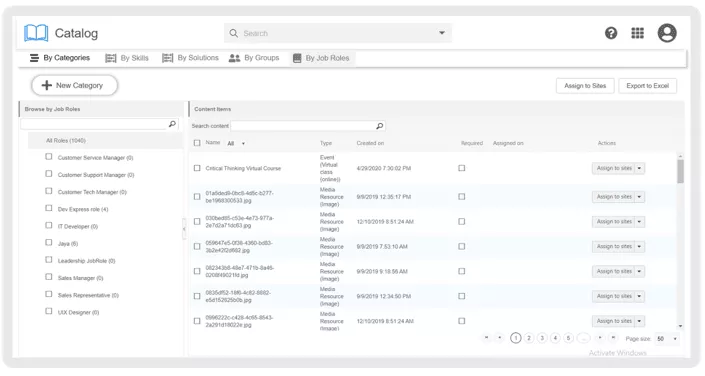Click the top Assign to Sites button
The height and width of the screenshot is (376, 705).
pyautogui.click(x=585, y=85)
